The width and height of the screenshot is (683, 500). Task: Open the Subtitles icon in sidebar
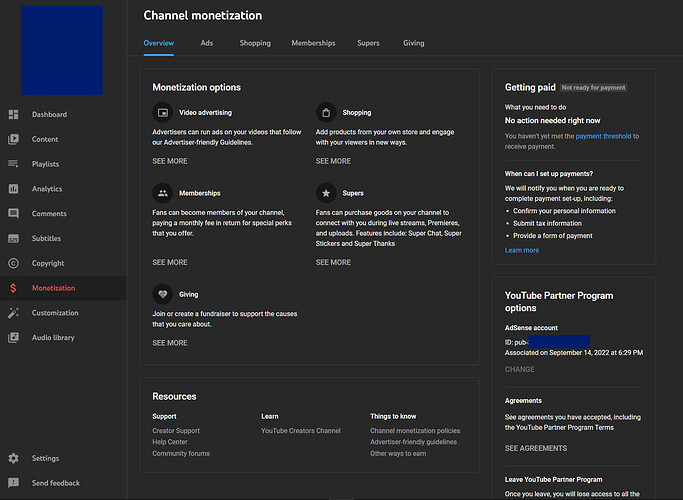click(x=13, y=239)
